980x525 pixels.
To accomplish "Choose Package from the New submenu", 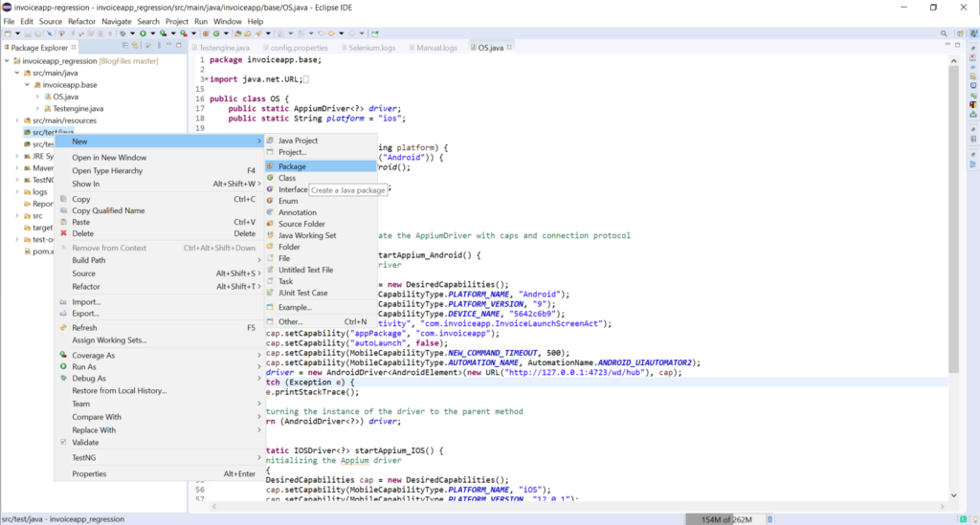I will 321,166.
